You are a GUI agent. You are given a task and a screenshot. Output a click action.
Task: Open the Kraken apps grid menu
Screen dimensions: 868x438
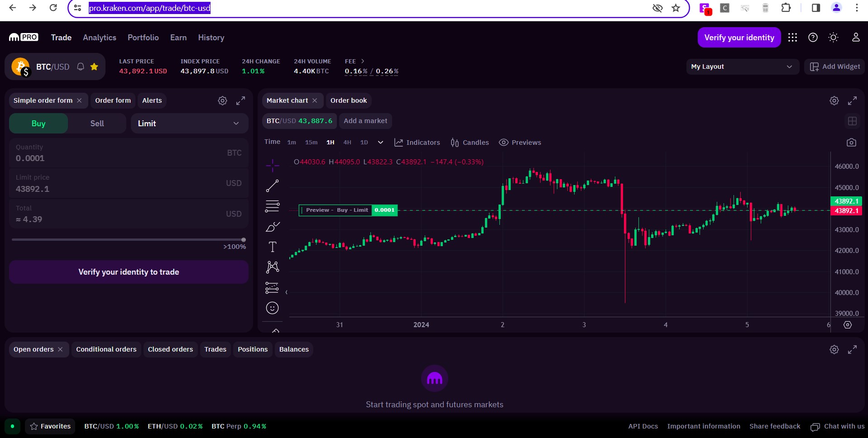[792, 38]
